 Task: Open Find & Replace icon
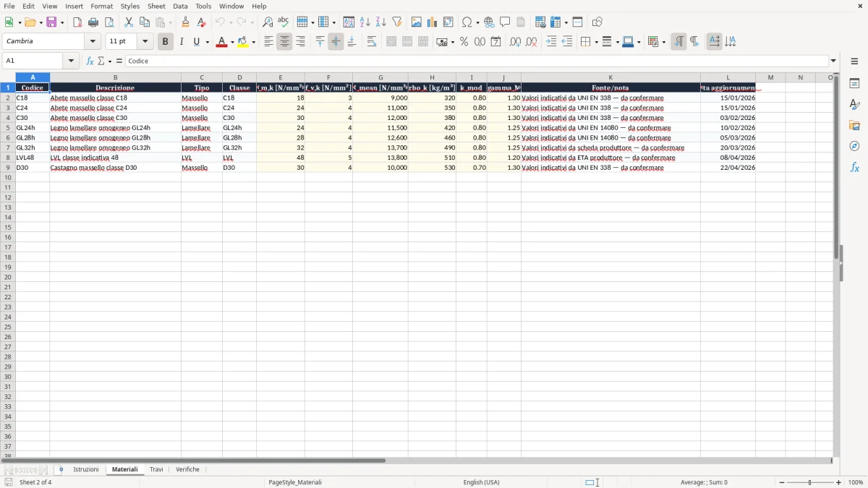click(x=268, y=22)
